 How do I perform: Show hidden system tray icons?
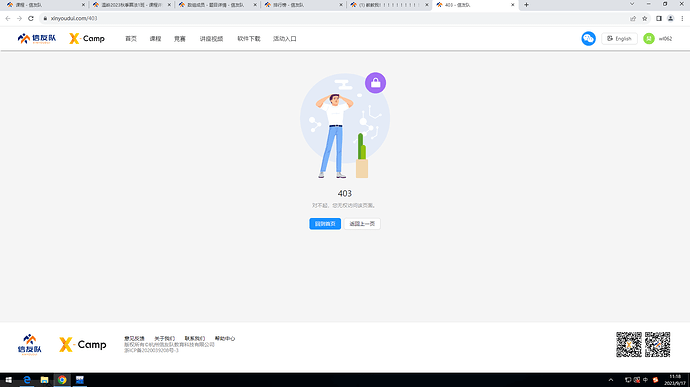611,380
